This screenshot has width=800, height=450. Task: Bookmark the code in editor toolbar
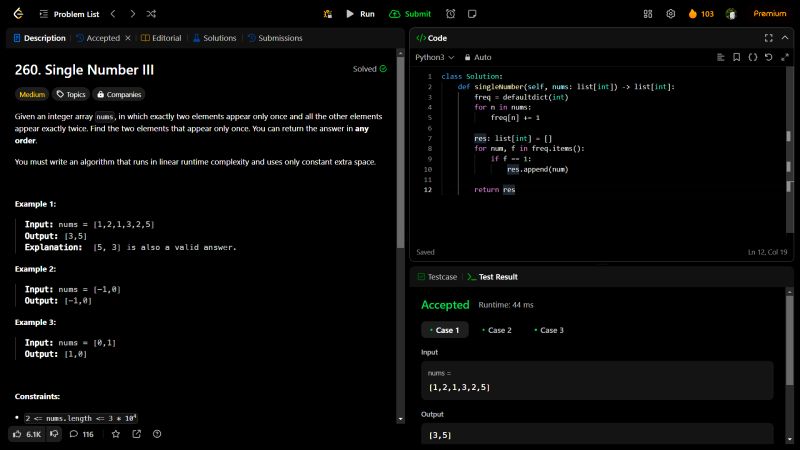737,57
